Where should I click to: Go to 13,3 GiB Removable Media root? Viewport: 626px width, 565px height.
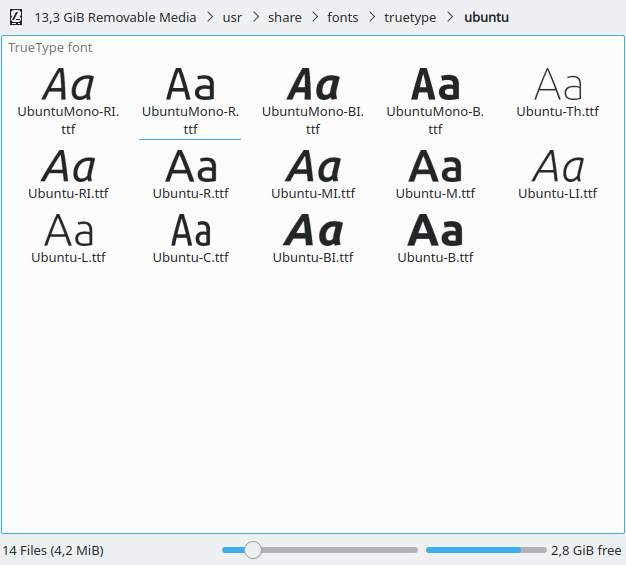click(x=115, y=18)
